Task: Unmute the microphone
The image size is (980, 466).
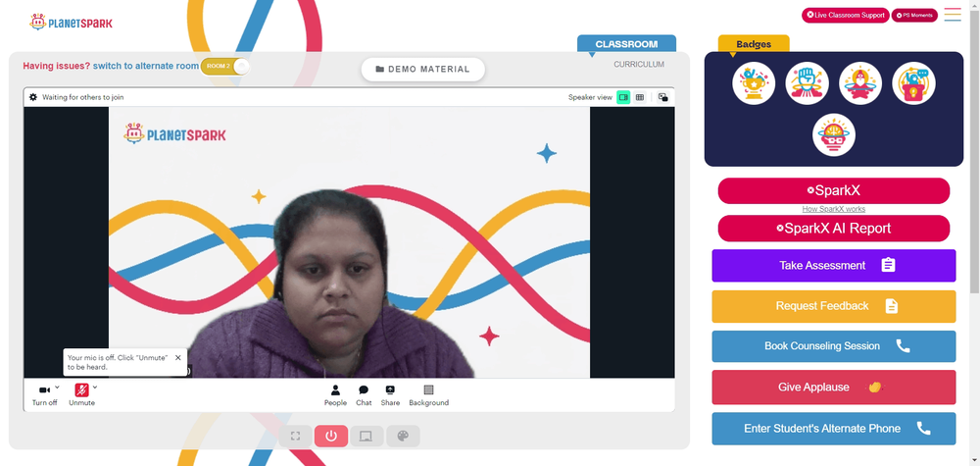Action: [82, 395]
